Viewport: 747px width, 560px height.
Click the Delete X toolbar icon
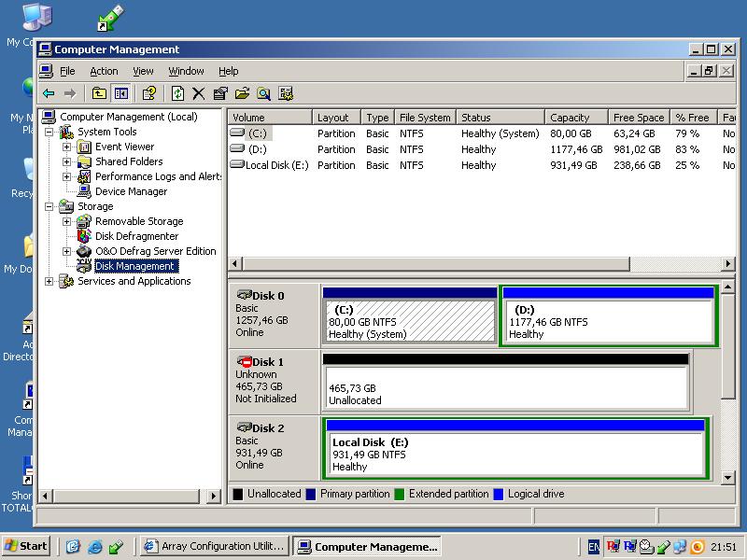(x=199, y=93)
